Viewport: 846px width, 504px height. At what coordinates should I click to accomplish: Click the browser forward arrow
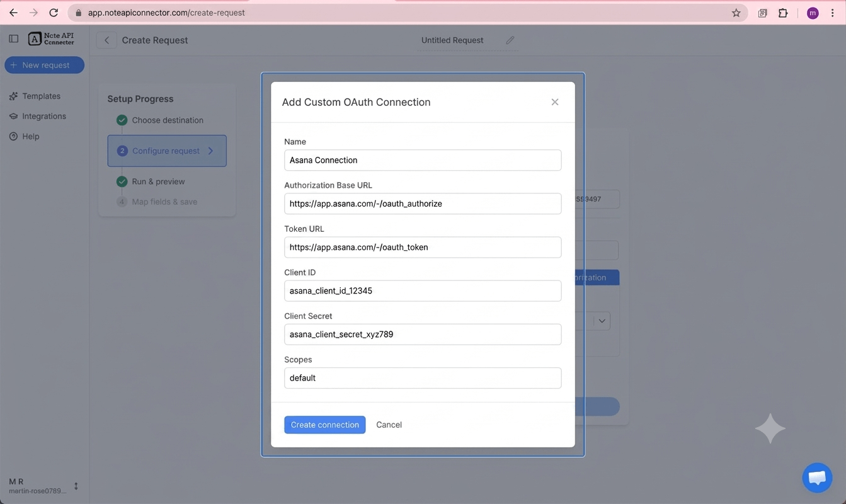pos(33,13)
